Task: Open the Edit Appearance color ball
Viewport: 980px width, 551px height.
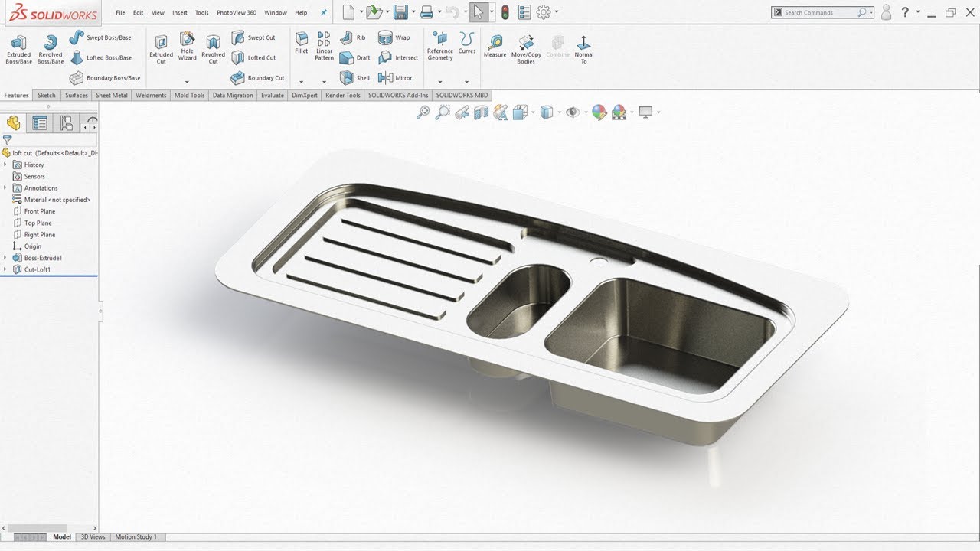Action: click(599, 112)
